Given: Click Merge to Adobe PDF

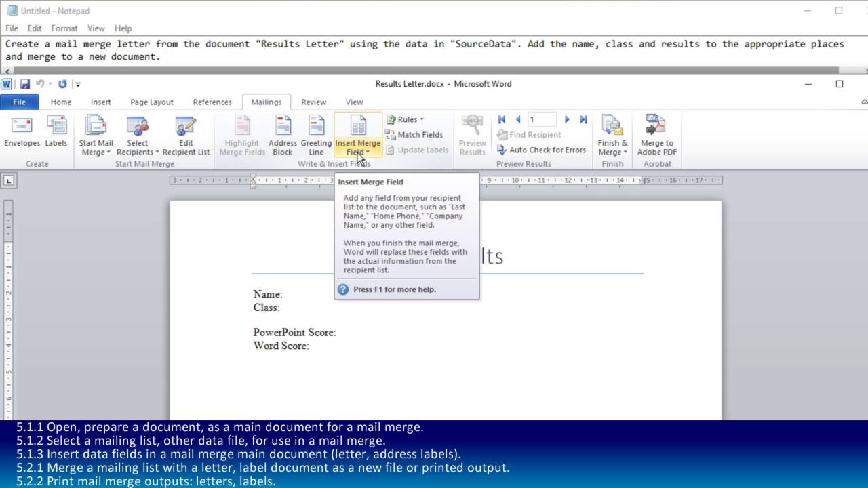Looking at the screenshot, I should [656, 136].
